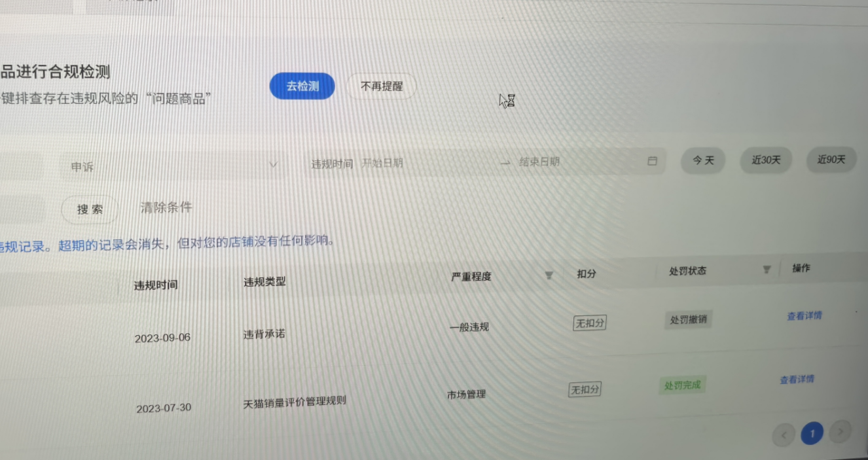Go to previous page arrow
The width and height of the screenshot is (868, 460).
point(784,434)
